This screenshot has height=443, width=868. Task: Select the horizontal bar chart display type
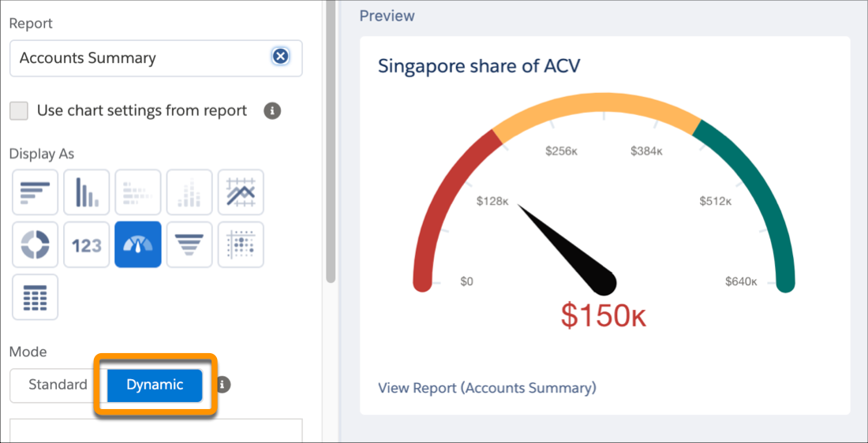(35, 192)
